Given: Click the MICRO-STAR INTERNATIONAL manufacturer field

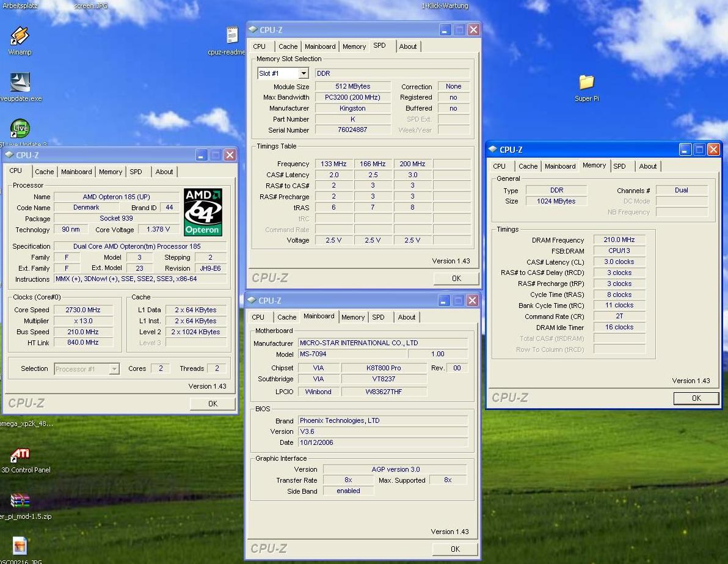Looking at the screenshot, I should 382,343.
